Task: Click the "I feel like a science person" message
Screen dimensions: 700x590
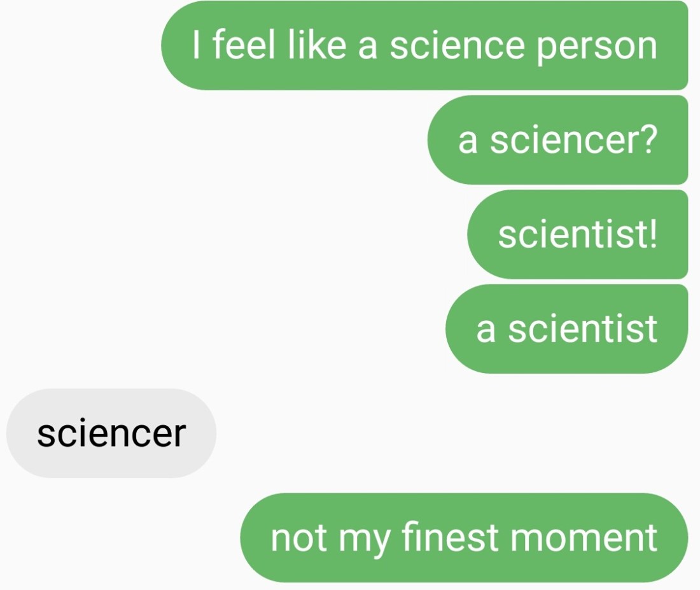Action: coord(424,46)
